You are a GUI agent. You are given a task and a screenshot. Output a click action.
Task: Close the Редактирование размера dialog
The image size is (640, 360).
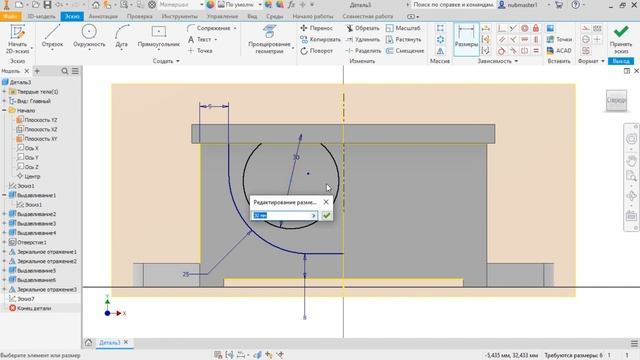pos(326,202)
